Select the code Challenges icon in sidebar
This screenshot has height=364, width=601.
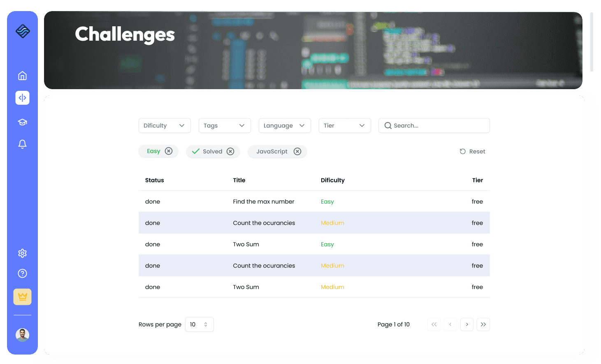pyautogui.click(x=22, y=98)
